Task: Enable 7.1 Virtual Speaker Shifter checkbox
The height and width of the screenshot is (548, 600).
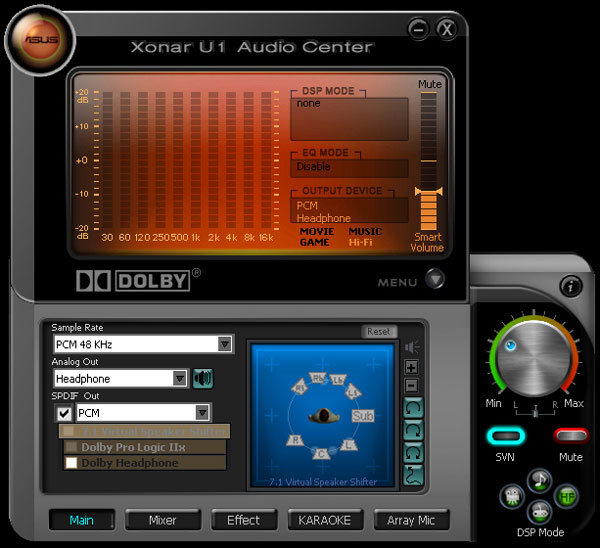Action: coord(68,431)
